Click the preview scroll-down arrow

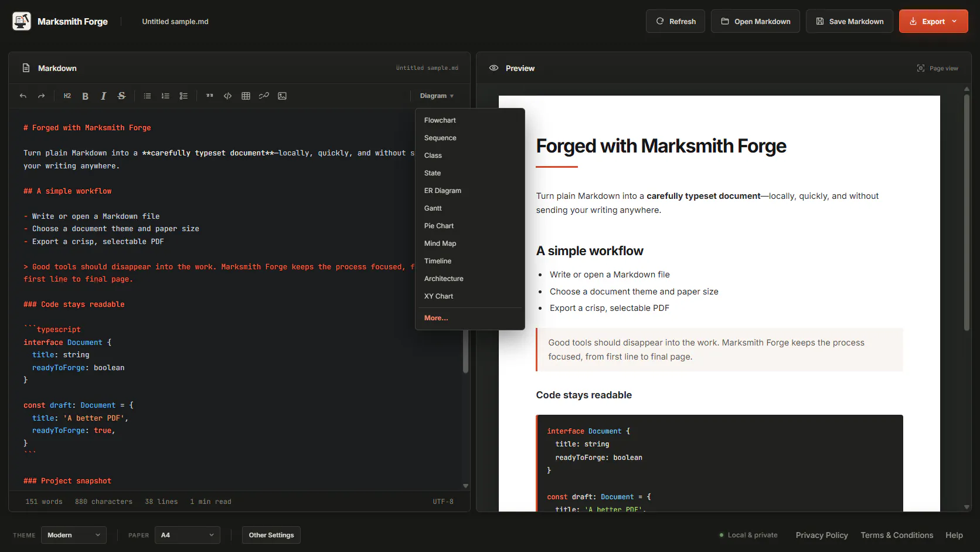967,507
